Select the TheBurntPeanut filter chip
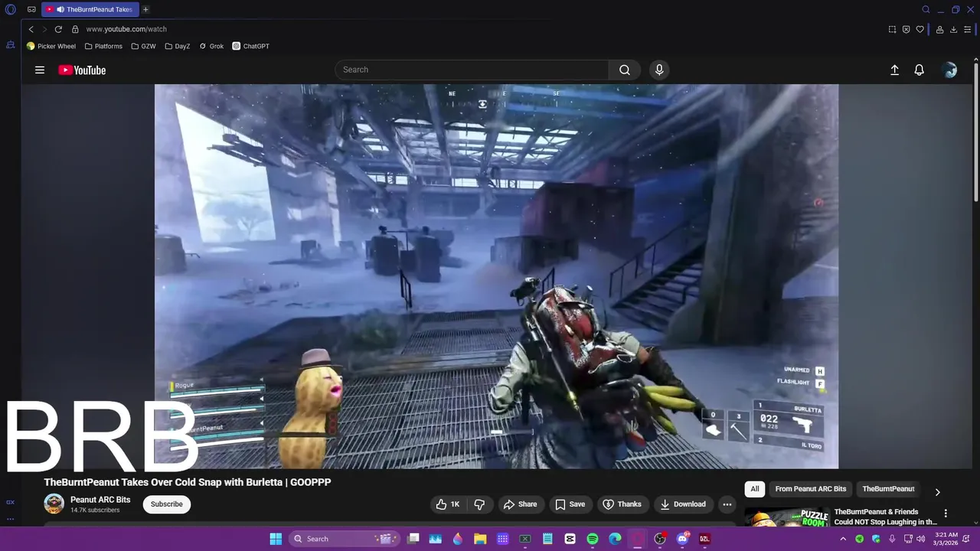The image size is (980, 551). click(x=888, y=489)
